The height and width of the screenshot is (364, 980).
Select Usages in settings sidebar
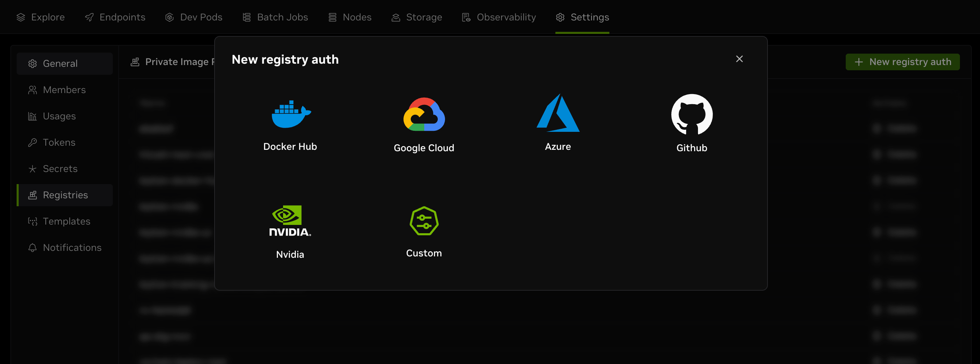(x=65, y=116)
